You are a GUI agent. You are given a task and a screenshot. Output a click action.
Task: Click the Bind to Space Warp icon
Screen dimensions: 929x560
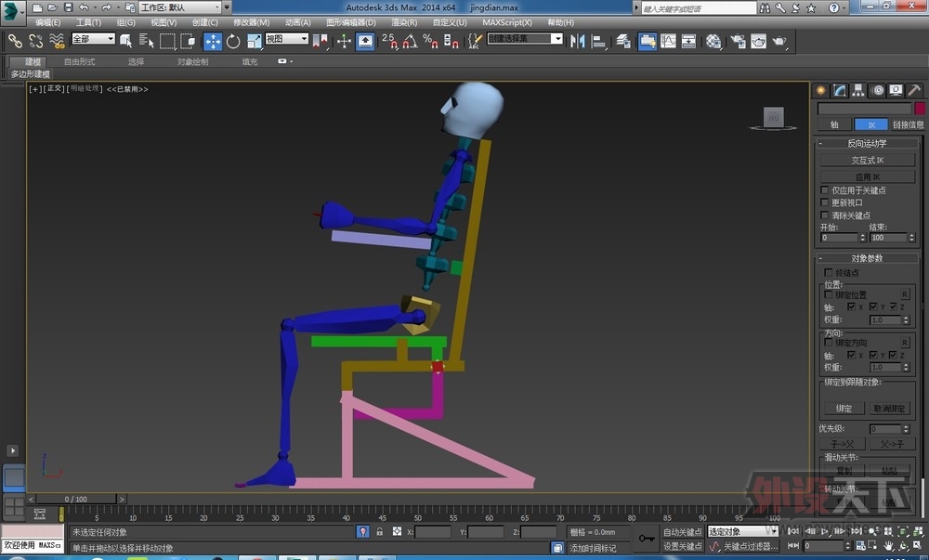[57, 41]
